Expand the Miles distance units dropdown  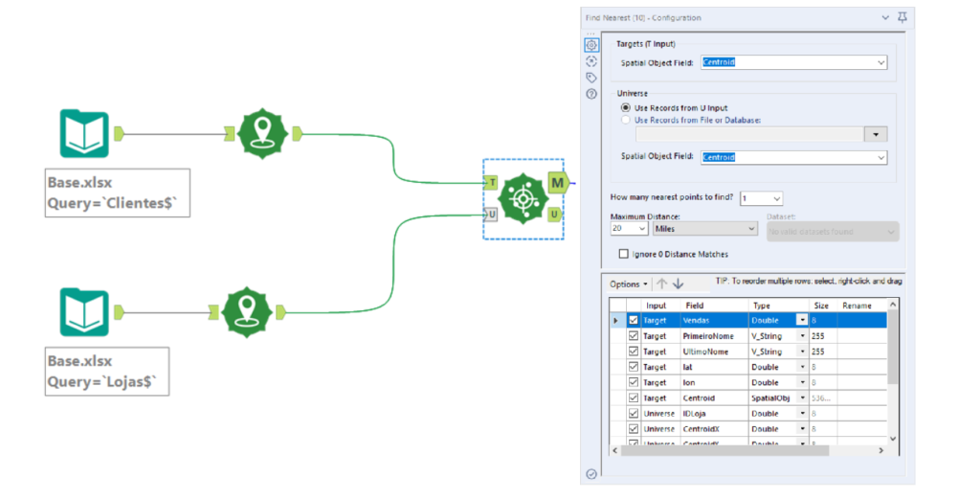[x=705, y=229]
